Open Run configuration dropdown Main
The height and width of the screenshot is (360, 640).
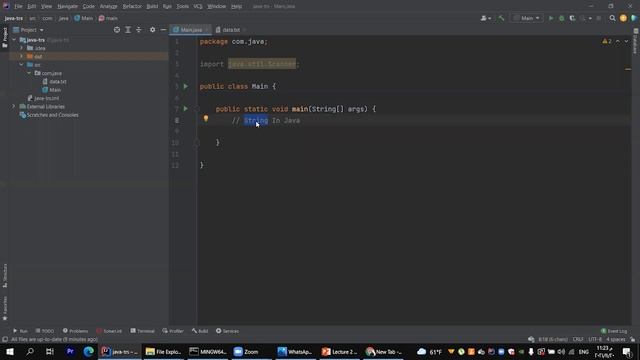527,18
